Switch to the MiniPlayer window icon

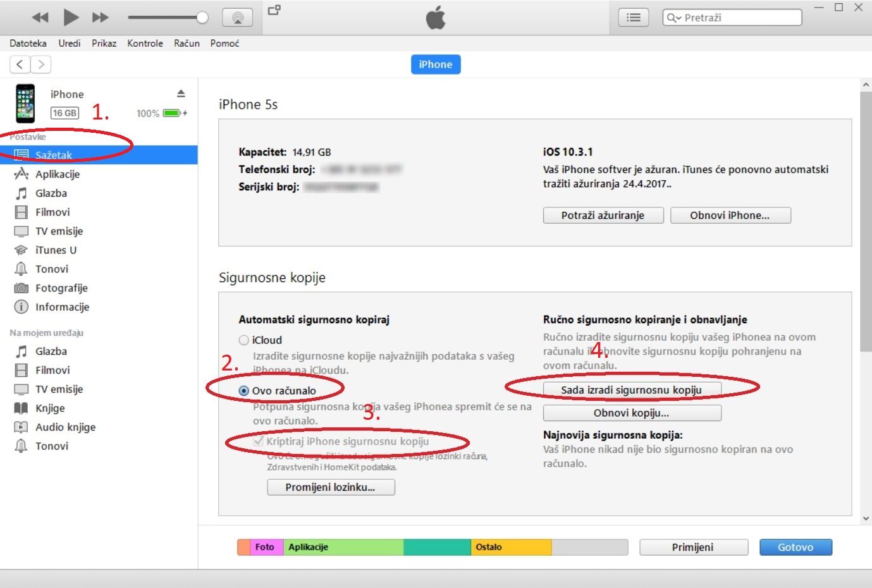click(274, 10)
